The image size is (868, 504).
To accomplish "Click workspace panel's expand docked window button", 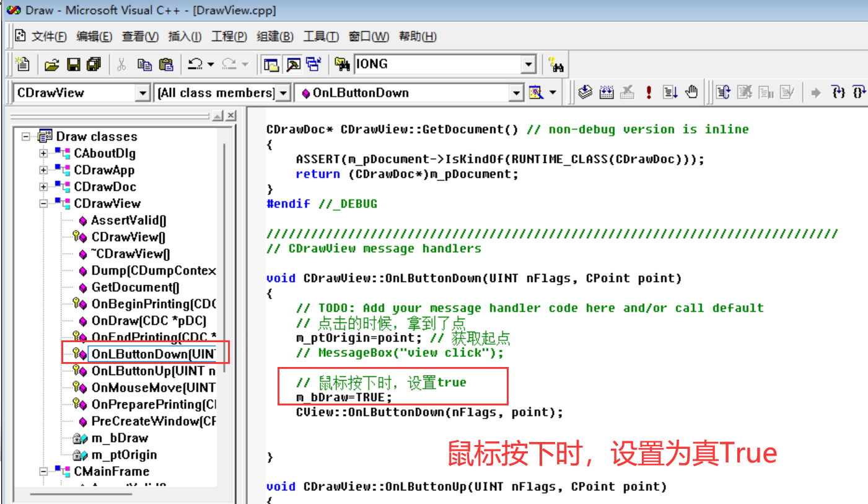I will [217, 116].
